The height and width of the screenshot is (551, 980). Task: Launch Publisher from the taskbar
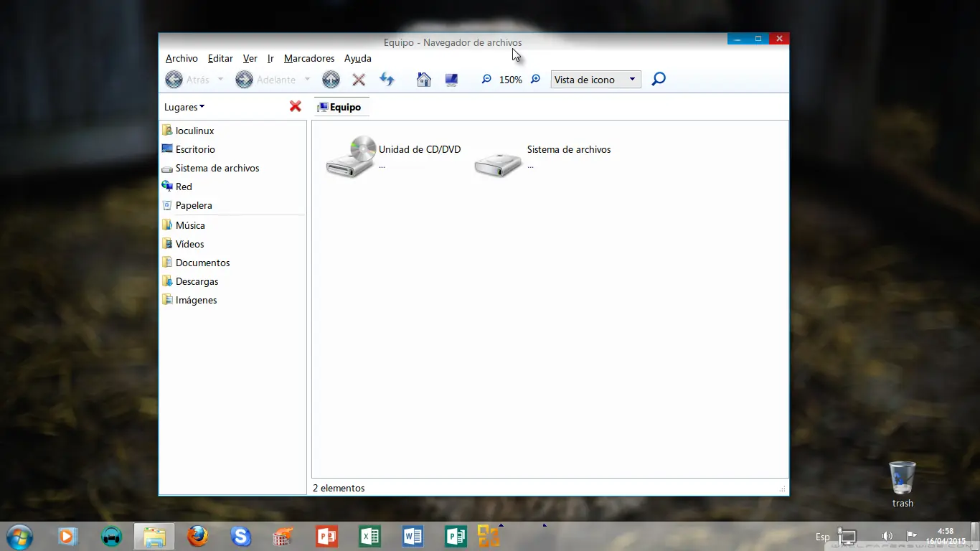pos(456,537)
